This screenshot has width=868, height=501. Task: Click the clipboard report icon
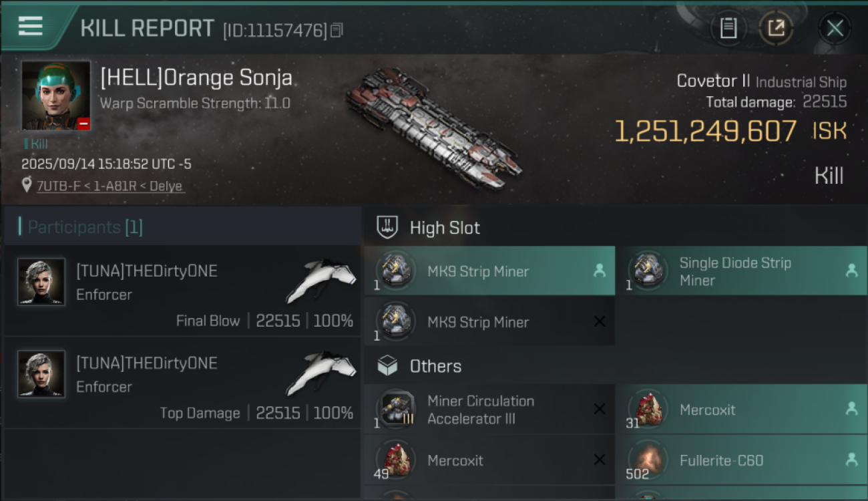click(x=728, y=28)
